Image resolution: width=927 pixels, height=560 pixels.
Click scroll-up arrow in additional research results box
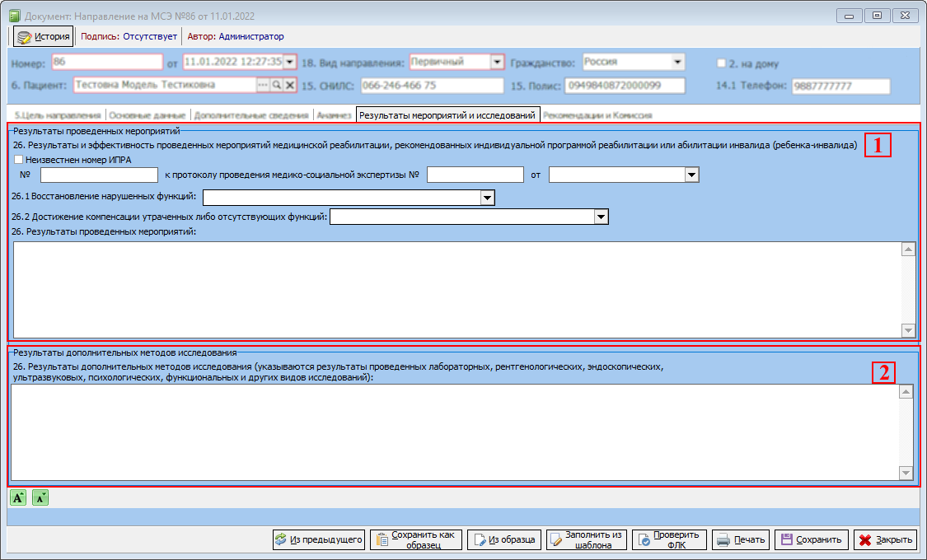(906, 392)
